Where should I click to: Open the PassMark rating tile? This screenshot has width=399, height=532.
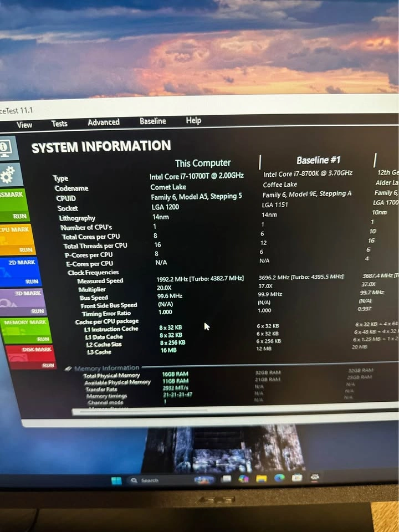[x=13, y=205]
